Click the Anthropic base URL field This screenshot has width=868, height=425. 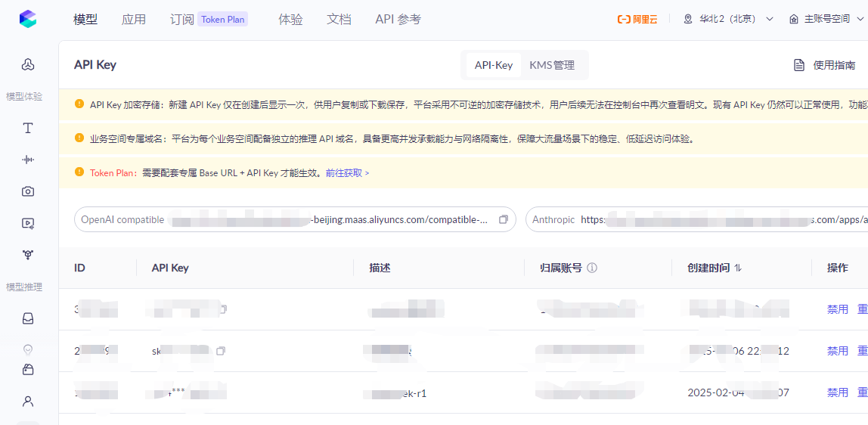pos(696,219)
